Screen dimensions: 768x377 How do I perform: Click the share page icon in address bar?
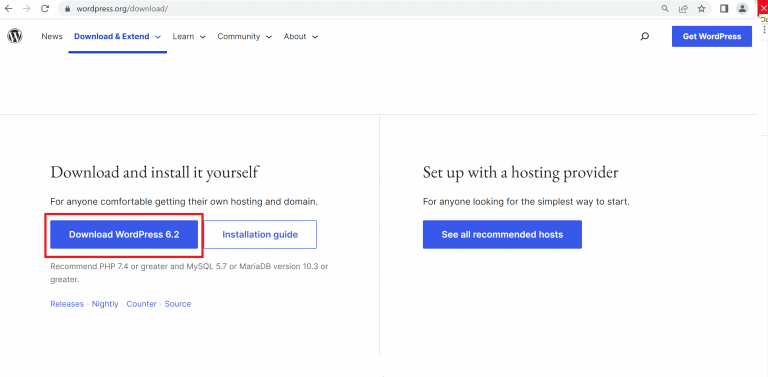tap(683, 8)
